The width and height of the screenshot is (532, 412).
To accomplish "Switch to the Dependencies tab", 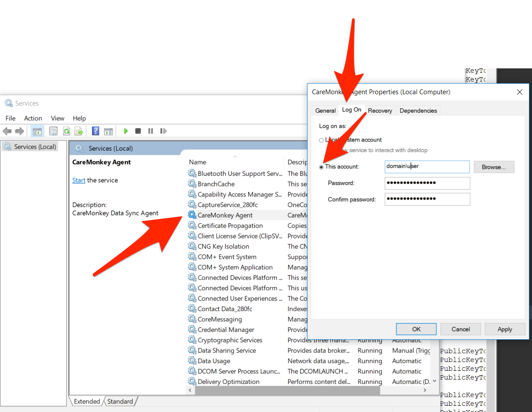I will (x=418, y=110).
